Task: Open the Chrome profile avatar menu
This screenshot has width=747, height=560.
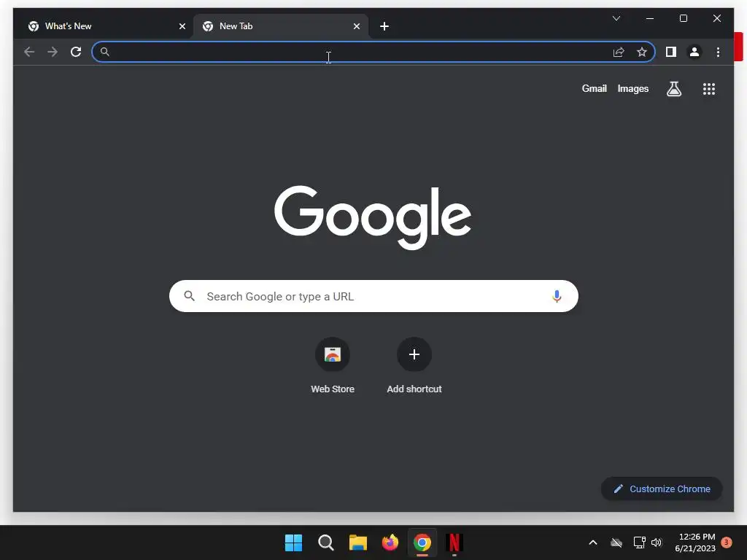Action: coord(694,52)
